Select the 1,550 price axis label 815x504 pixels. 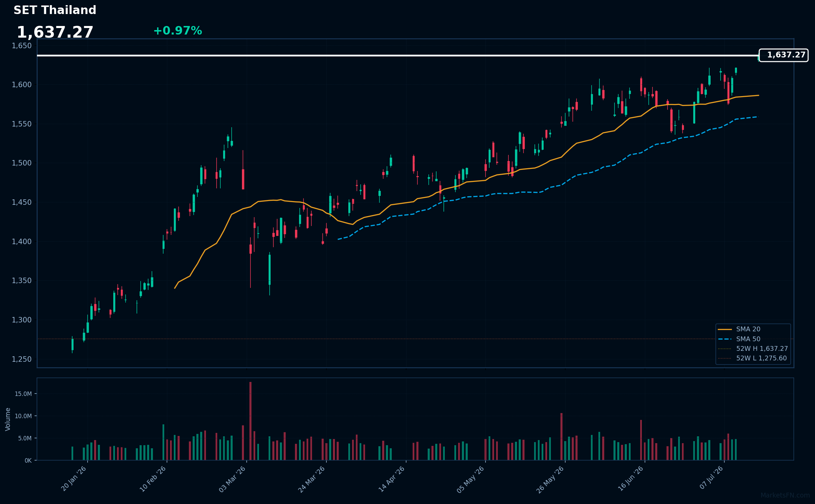pyautogui.click(x=22, y=124)
